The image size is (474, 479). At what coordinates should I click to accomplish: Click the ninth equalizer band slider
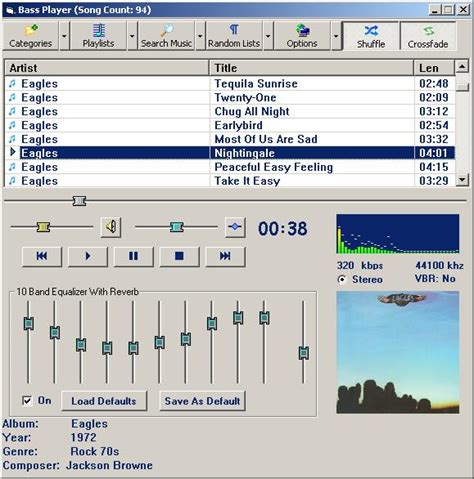click(x=238, y=318)
